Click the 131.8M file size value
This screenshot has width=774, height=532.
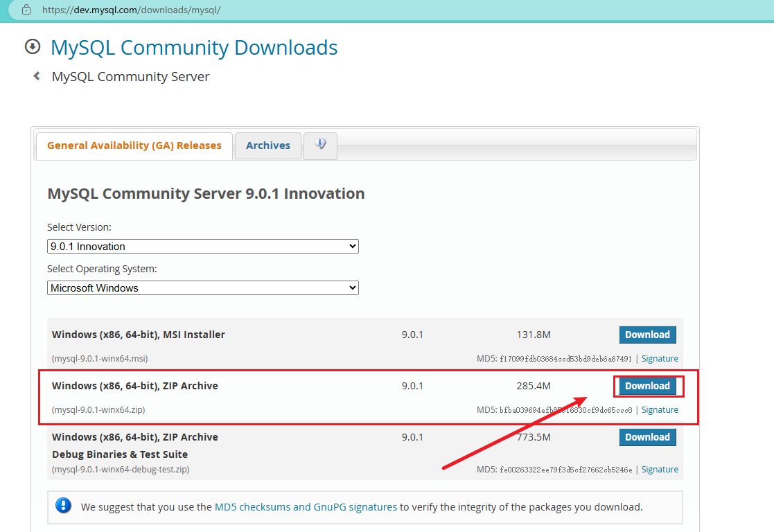tap(534, 335)
